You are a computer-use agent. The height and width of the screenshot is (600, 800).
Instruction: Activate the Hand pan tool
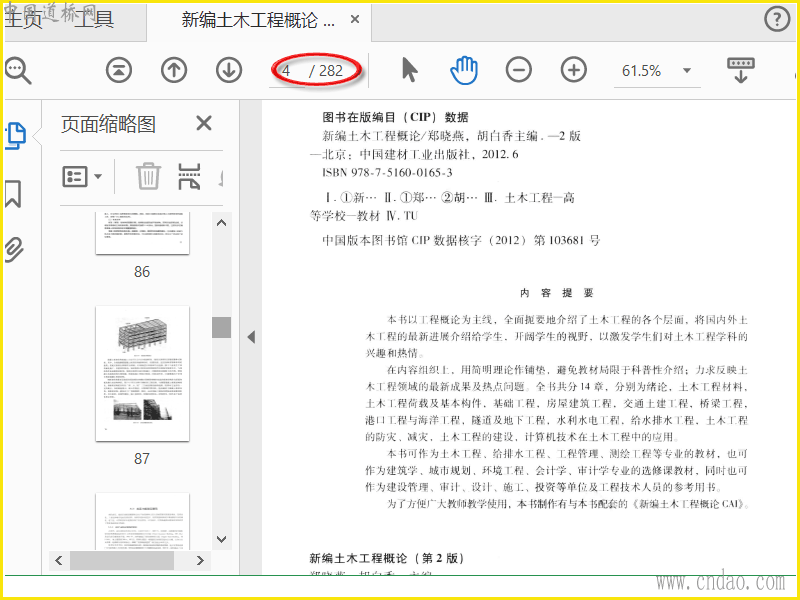(464, 70)
